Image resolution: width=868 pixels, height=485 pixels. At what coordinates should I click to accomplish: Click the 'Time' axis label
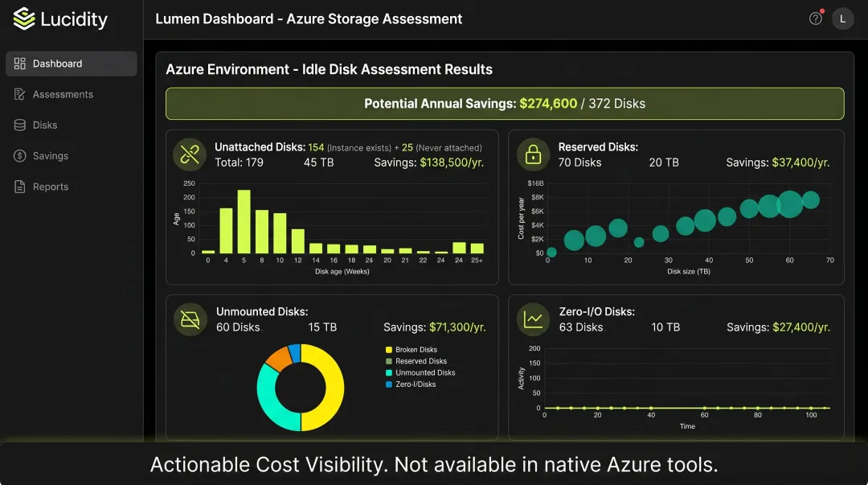pos(687,426)
